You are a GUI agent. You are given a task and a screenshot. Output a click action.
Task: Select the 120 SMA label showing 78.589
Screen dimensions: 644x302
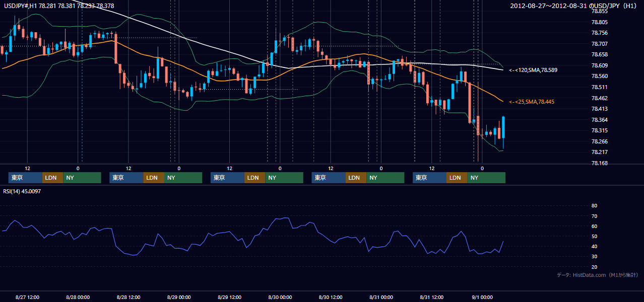coord(533,70)
